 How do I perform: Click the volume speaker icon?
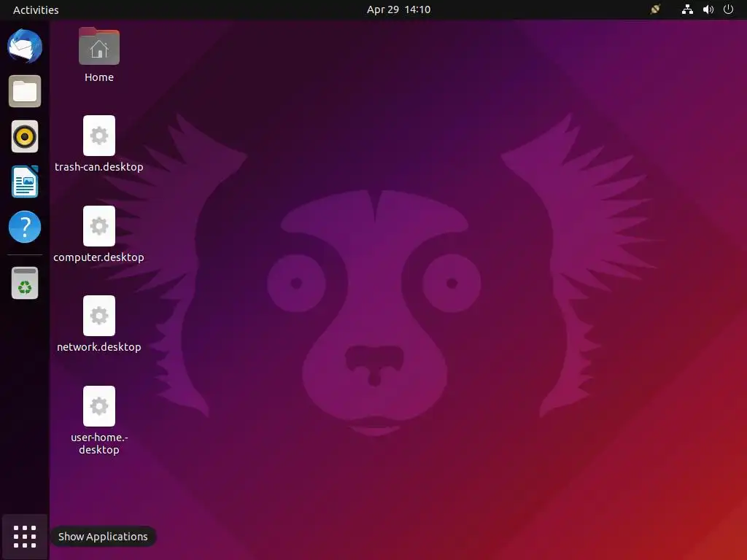708,9
